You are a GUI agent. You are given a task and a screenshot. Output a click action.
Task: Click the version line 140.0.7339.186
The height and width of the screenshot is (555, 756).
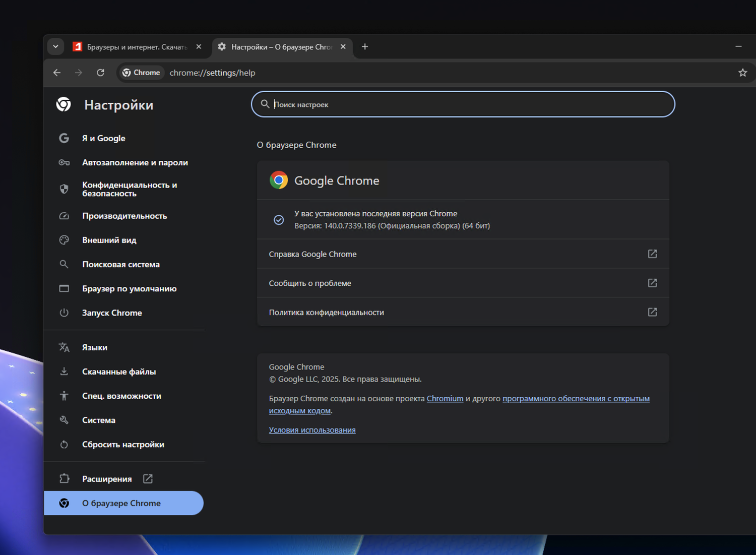(392, 226)
